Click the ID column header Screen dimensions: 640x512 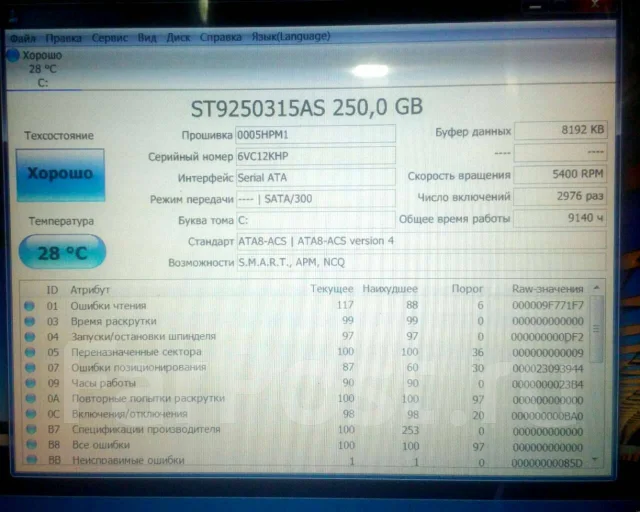click(x=52, y=290)
